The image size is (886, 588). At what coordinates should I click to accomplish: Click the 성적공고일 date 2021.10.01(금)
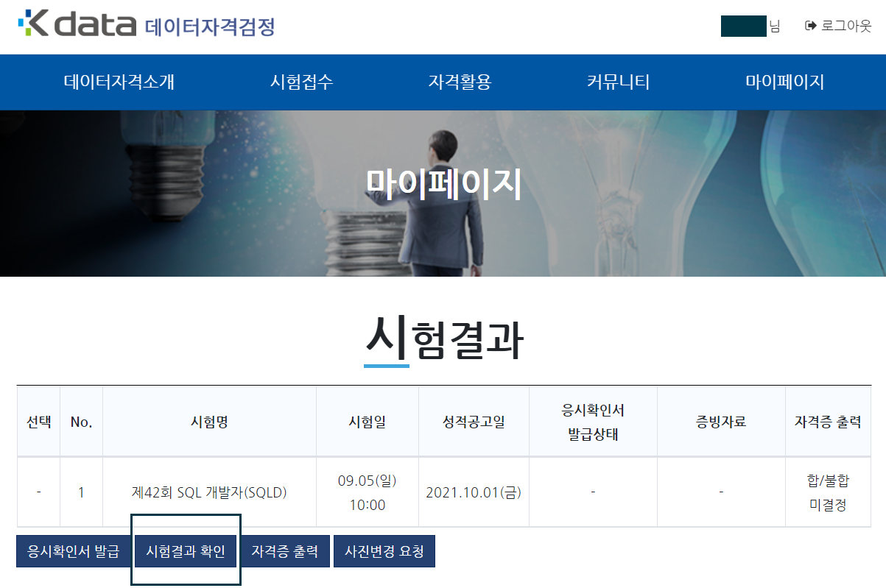(473, 492)
